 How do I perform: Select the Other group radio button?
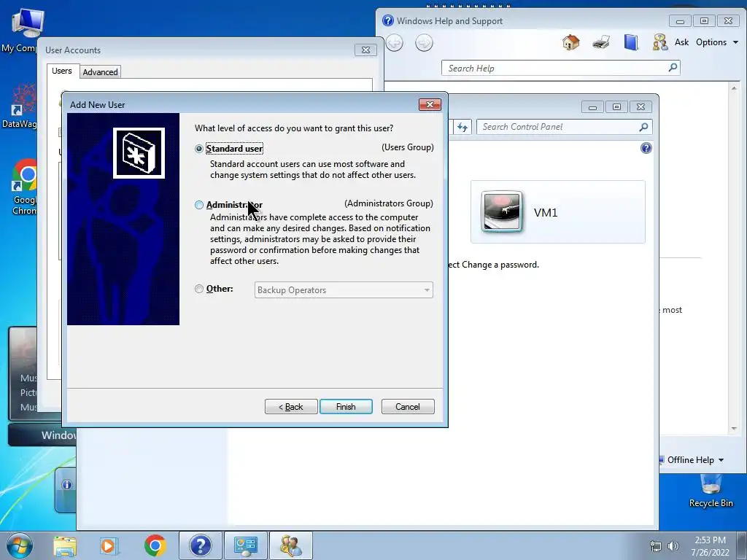pos(199,289)
